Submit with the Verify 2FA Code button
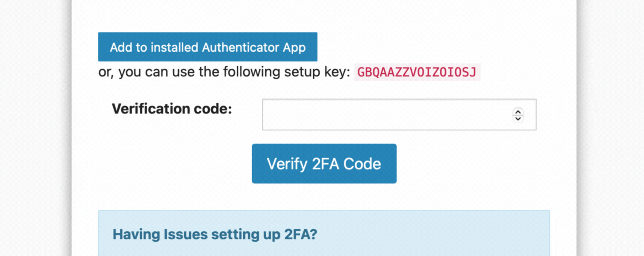Screen dimensions: 644x256 [x=324, y=164]
